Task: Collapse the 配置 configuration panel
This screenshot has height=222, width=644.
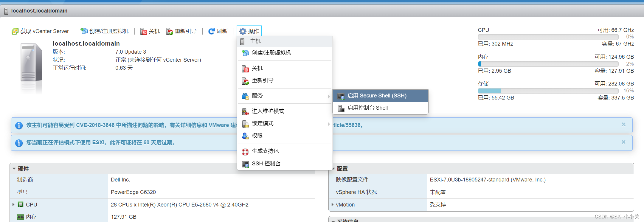Action: tap(333, 169)
